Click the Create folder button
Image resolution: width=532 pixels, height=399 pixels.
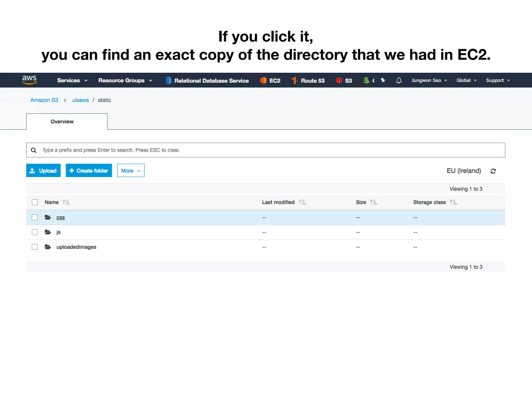click(89, 170)
